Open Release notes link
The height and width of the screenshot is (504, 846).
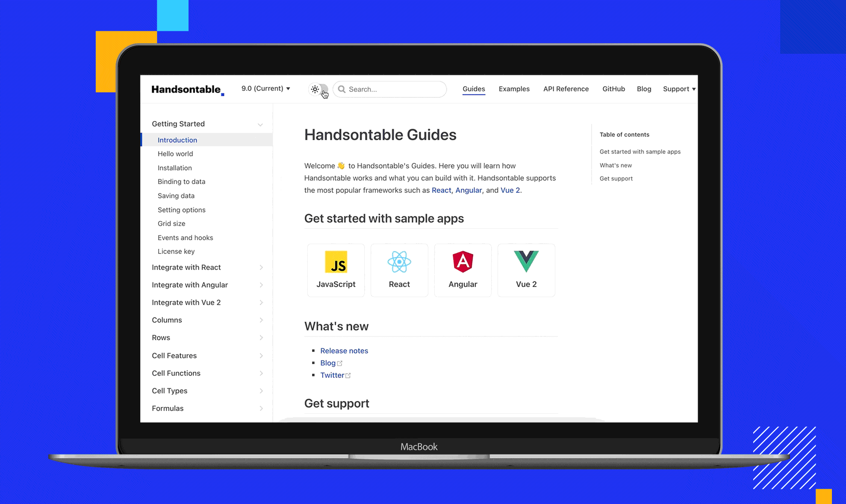(x=344, y=351)
